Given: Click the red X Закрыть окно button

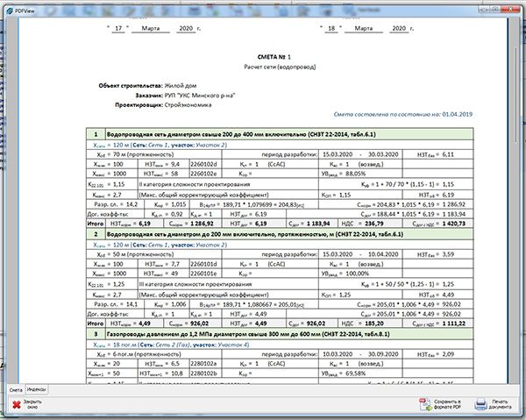Looking at the screenshot, I should click(x=26, y=404).
